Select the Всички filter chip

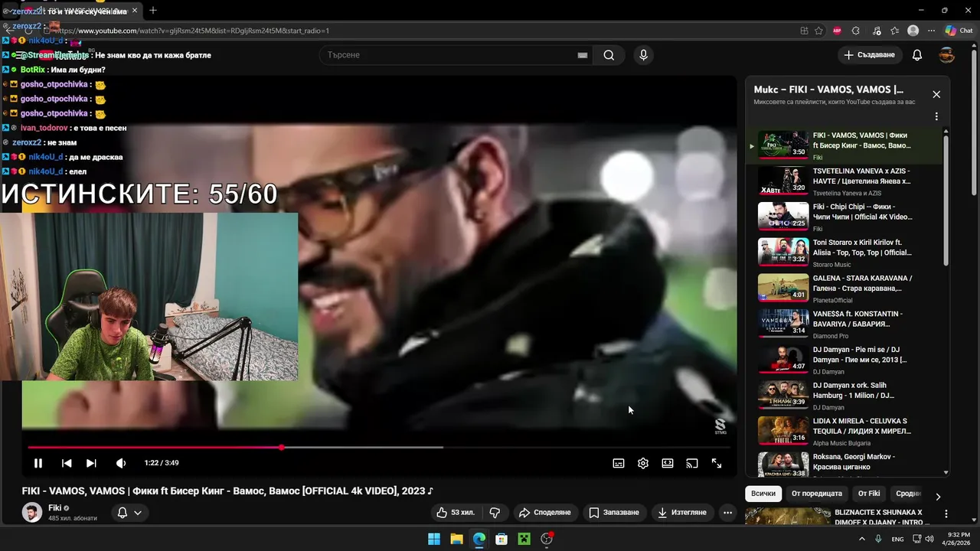763,494
